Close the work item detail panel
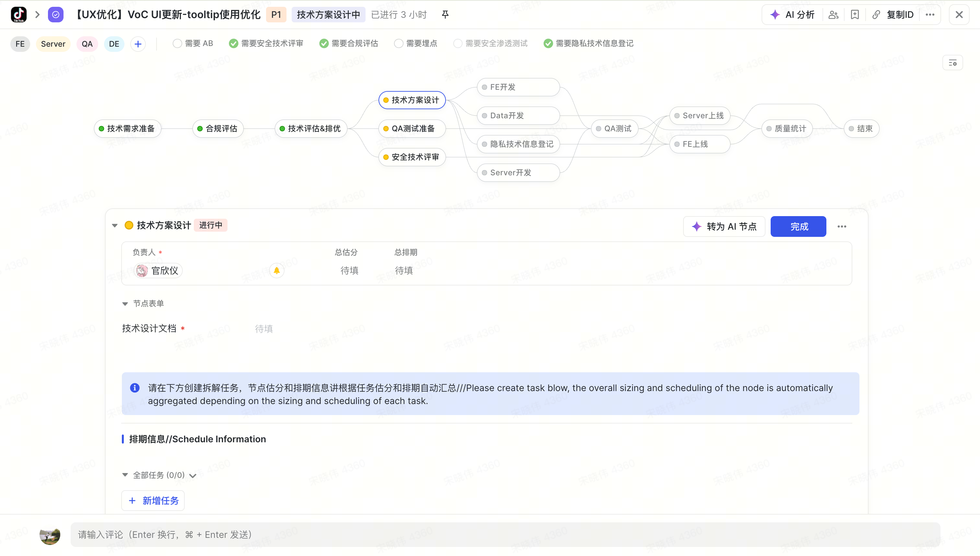 959,15
